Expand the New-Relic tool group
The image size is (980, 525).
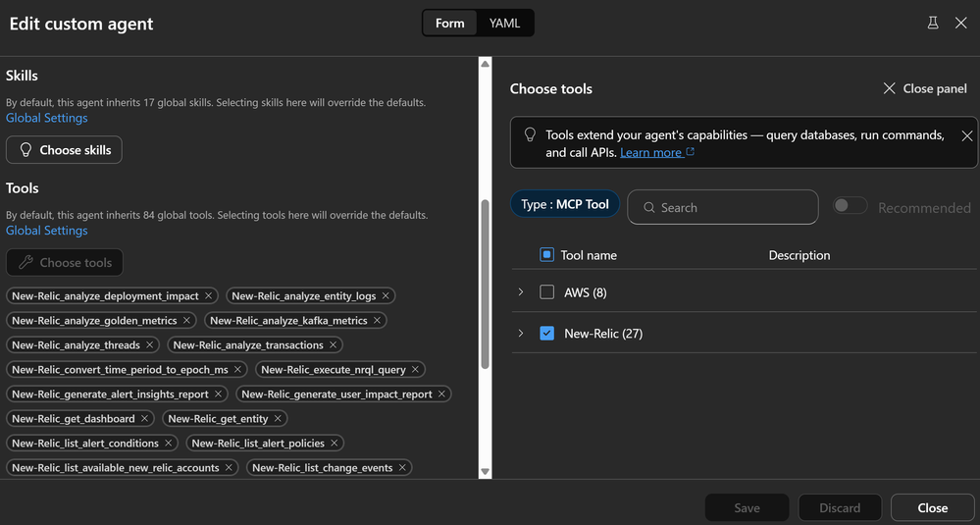pyautogui.click(x=521, y=334)
